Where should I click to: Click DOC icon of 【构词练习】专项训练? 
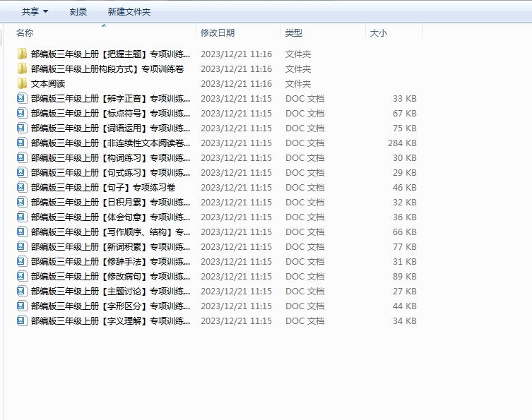coord(21,157)
